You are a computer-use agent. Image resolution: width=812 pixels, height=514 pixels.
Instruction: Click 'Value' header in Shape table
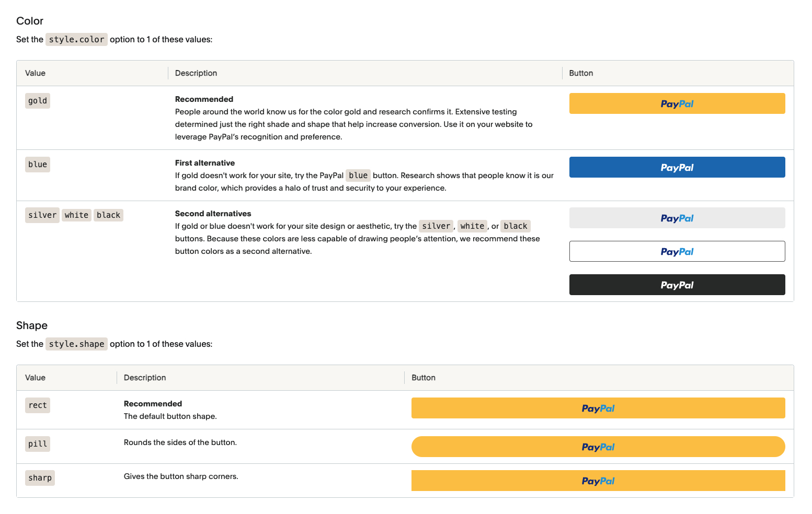coord(35,378)
